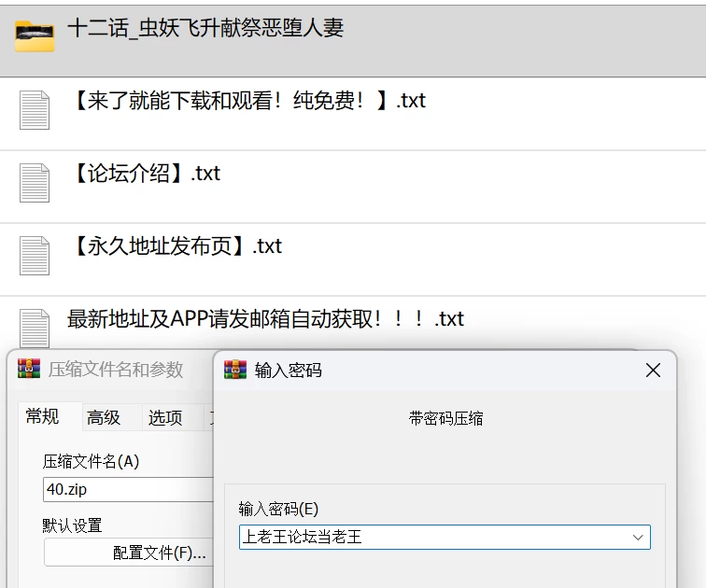Select the file name 最新地址及APP请发邮箱自动获取.txt
Image resolution: width=706 pixels, height=588 pixels.
(265, 319)
